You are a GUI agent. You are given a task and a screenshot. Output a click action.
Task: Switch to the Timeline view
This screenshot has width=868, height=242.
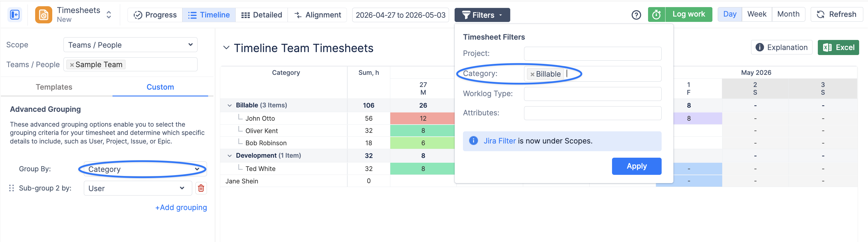[209, 15]
